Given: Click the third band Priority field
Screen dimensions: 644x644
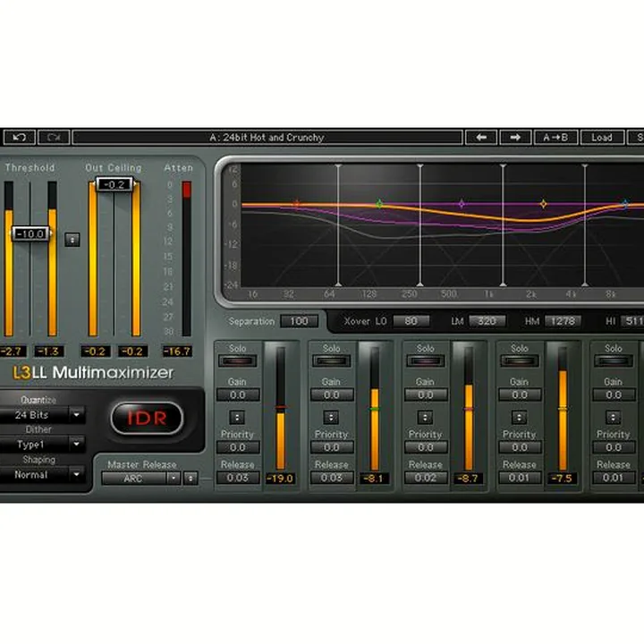Looking at the screenshot, I should pos(426,447).
